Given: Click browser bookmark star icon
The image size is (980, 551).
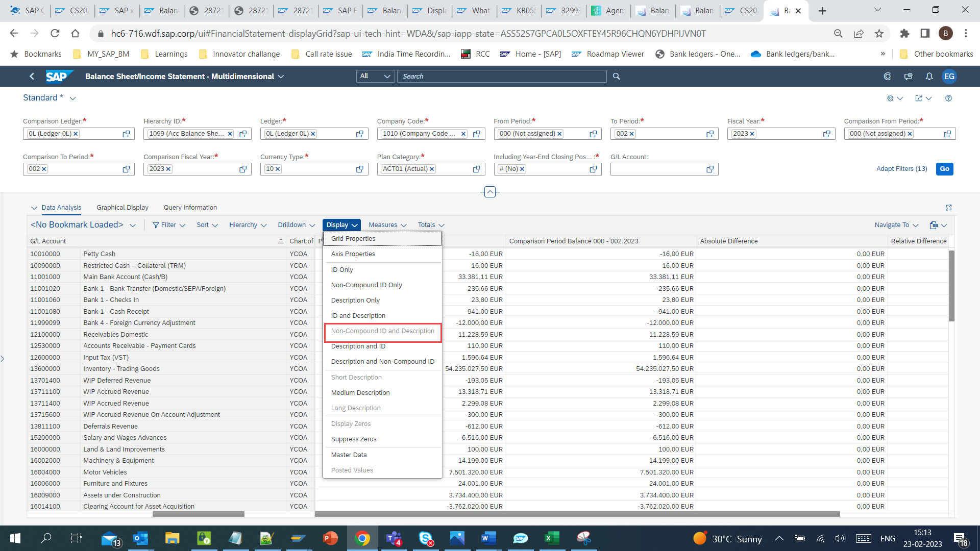Looking at the screenshot, I should 879,34.
